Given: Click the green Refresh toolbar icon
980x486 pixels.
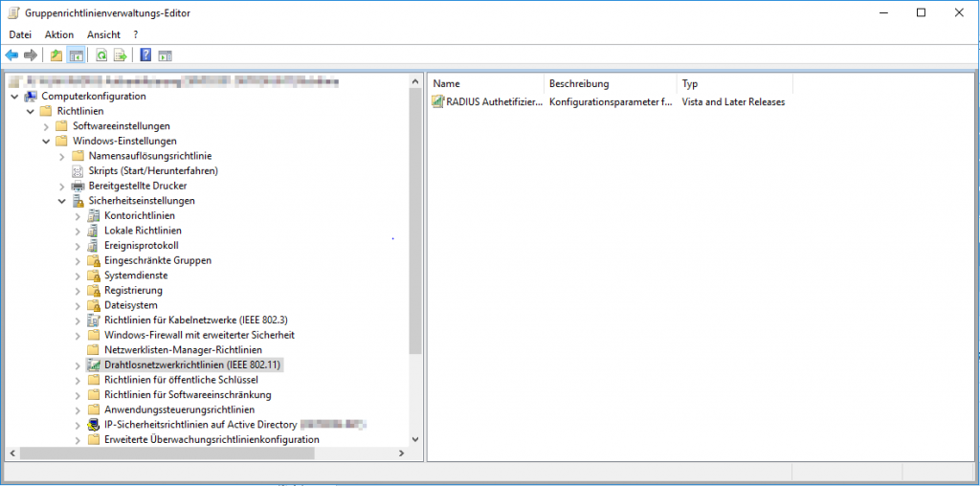Looking at the screenshot, I should [x=100, y=55].
